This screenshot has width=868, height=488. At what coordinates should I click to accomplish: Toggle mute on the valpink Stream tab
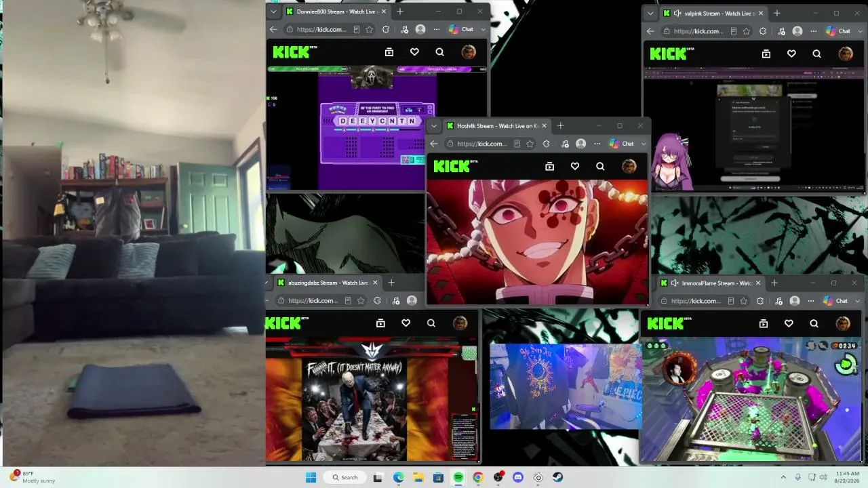[677, 14]
